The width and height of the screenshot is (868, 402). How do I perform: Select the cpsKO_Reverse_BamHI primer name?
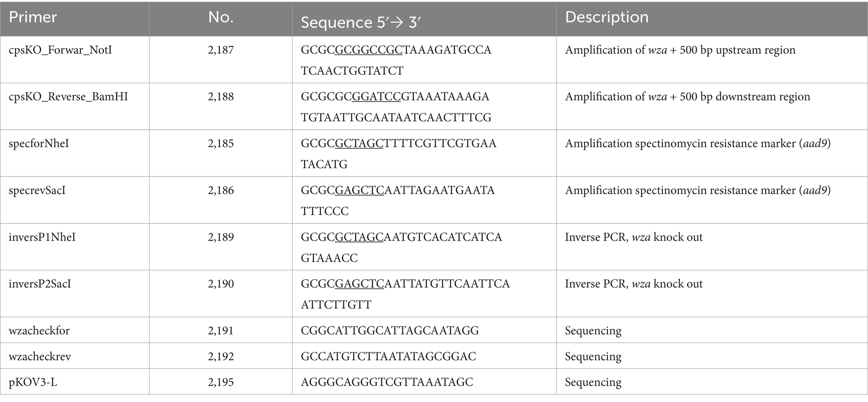(68, 97)
